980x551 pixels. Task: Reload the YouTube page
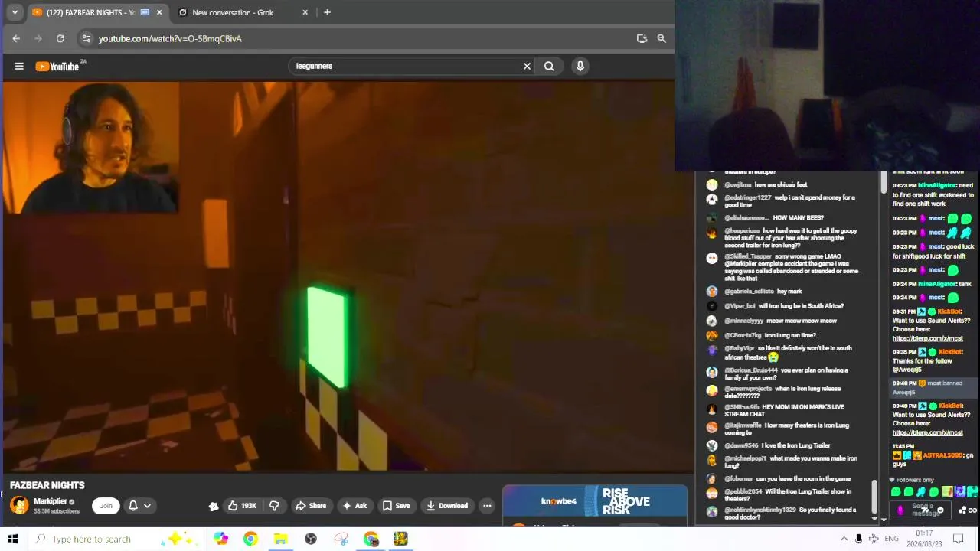[60, 38]
